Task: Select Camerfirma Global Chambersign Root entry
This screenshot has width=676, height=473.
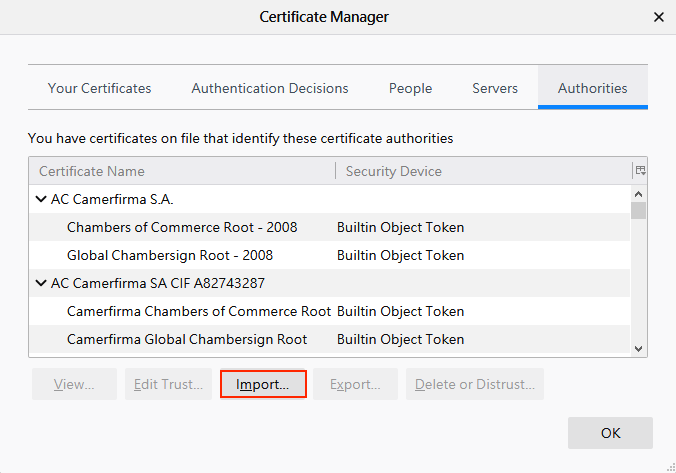Action: [187, 339]
